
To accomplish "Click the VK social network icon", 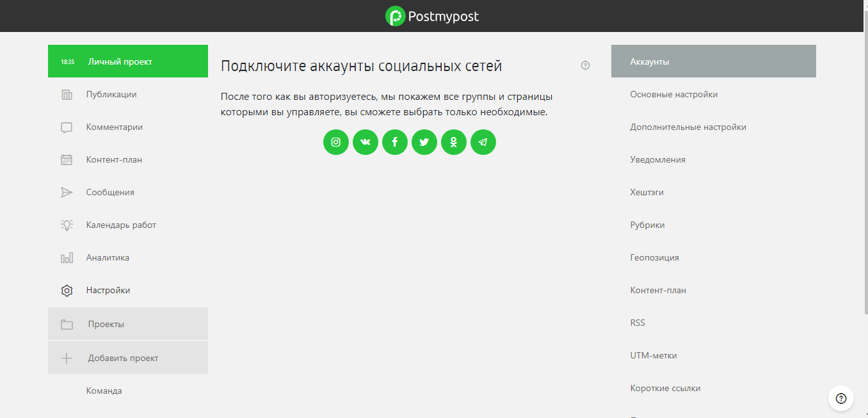I will (x=366, y=142).
